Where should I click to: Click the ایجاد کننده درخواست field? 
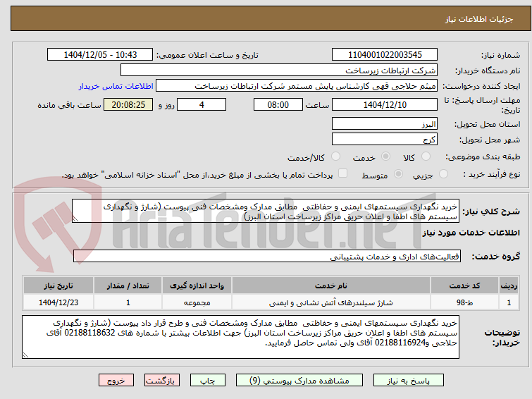point(297,86)
